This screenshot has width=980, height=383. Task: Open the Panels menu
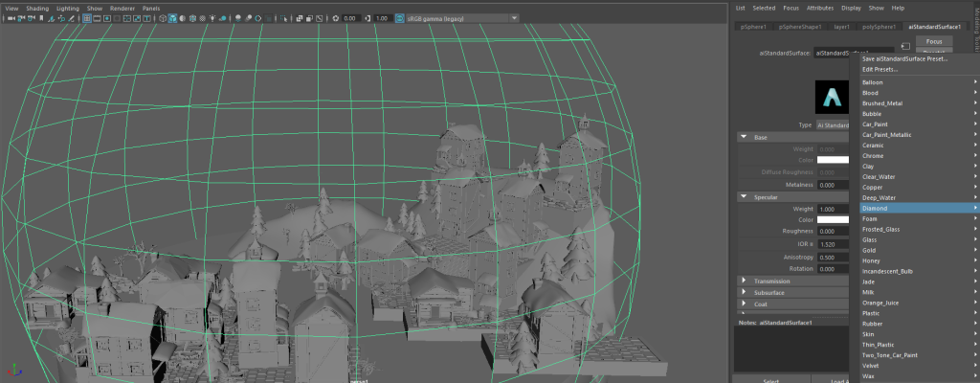pos(150,8)
